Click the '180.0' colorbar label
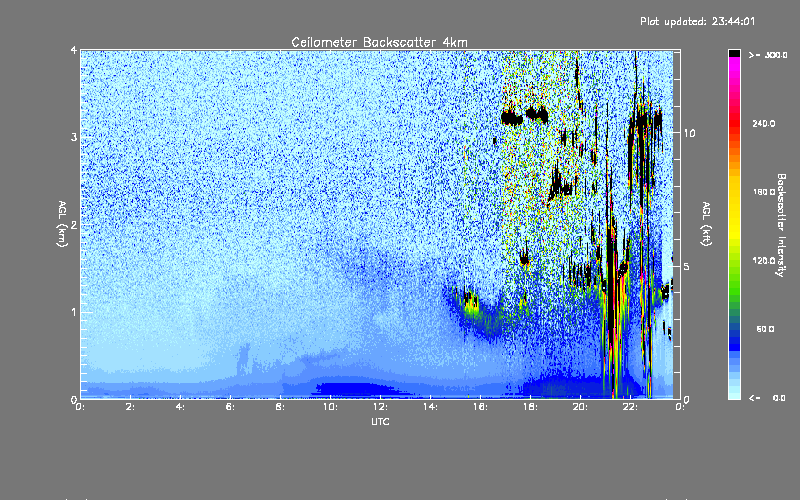Screen dimensions: 800x500 click(x=764, y=192)
